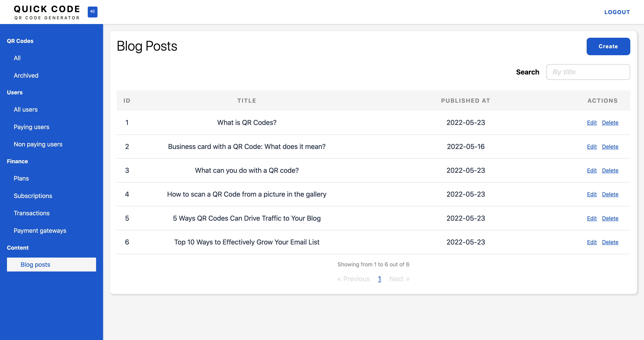Open the Quick Code logo home link
Image resolution: width=644 pixels, height=340 pixels.
point(47,12)
